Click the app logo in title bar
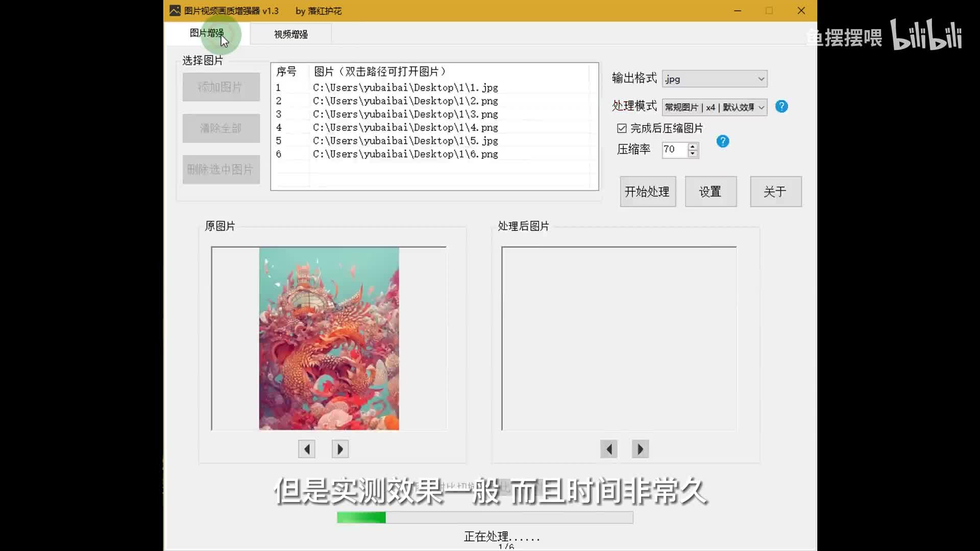The height and width of the screenshot is (551, 980). (175, 11)
